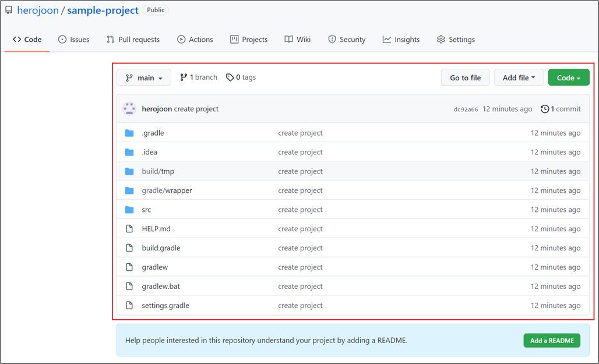599x364 pixels.
Task: Open the build.gradle file
Action: click(161, 248)
